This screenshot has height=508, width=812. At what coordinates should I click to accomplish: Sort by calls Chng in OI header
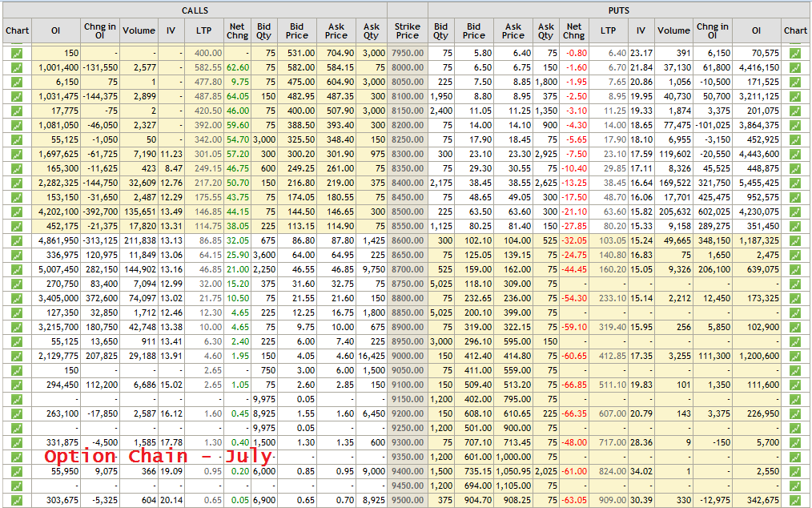click(99, 30)
